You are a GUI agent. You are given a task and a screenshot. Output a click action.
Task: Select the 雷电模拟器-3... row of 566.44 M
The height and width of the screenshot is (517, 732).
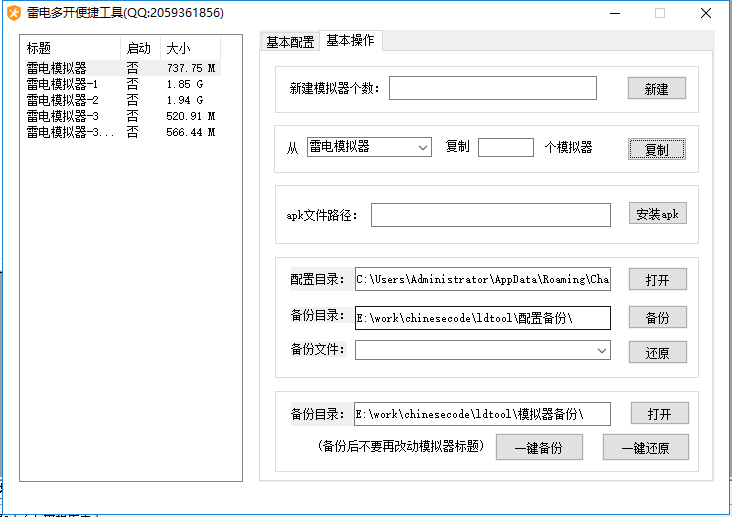coord(122,132)
